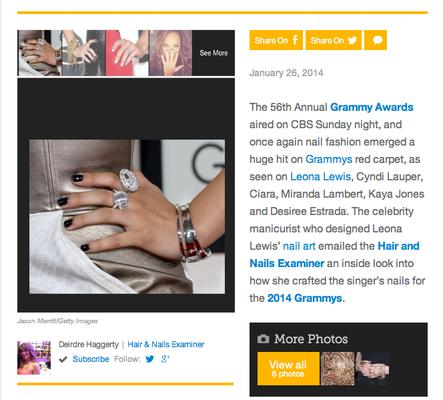Click View all 6 photos button
The image size is (443, 400).
pyautogui.click(x=288, y=369)
